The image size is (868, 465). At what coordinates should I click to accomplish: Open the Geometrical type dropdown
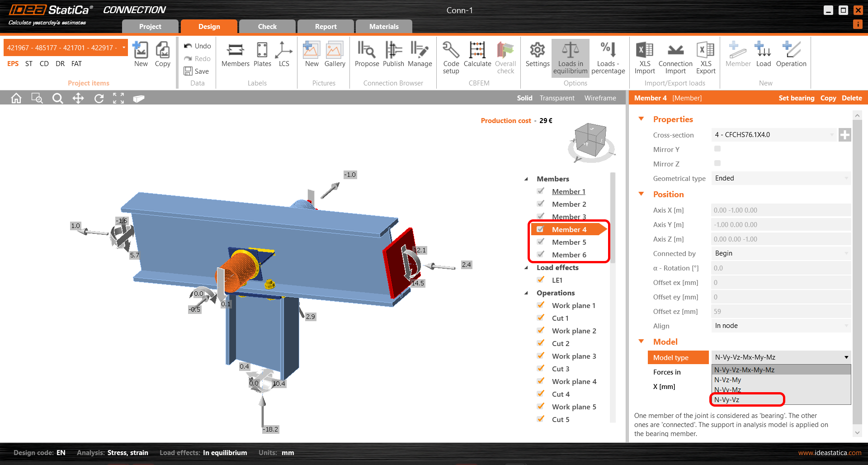[781, 178]
